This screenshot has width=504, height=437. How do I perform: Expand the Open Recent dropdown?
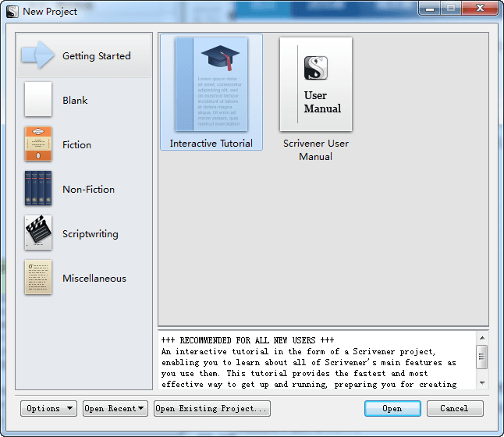click(x=115, y=408)
